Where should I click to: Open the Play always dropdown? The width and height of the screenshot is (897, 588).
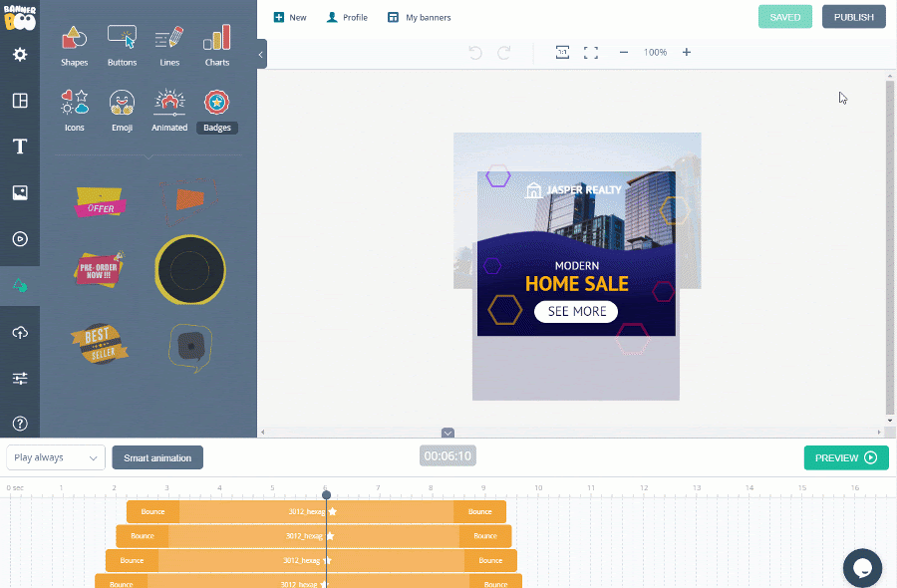pos(55,456)
